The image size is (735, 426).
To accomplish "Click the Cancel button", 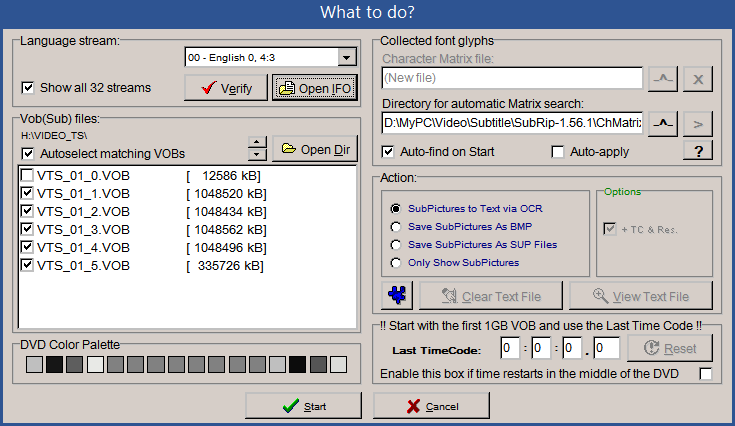I will point(431,406).
